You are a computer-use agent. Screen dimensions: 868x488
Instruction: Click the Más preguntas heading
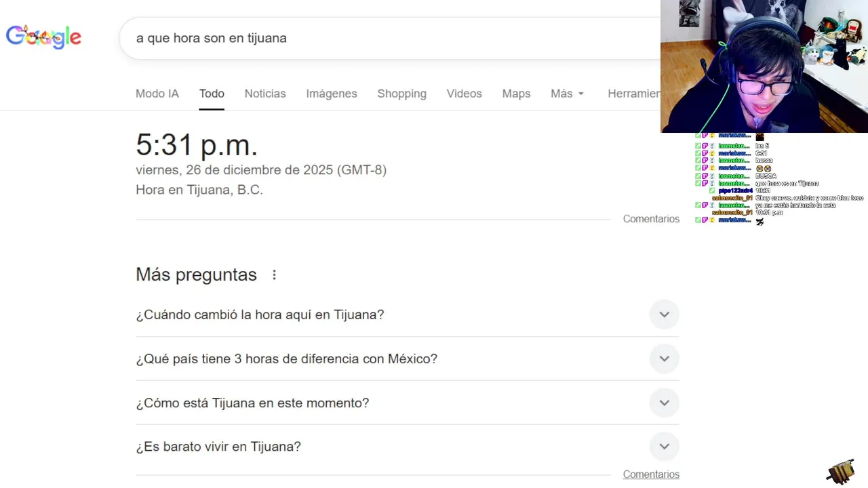coord(196,274)
